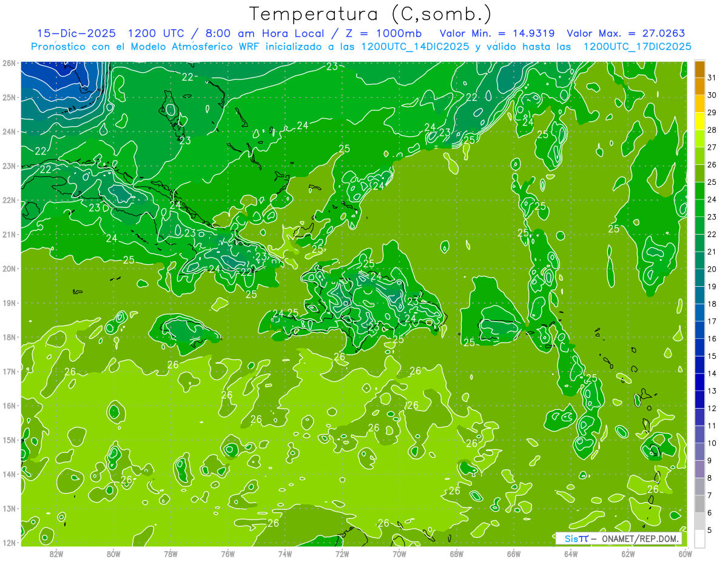Click the 22N latitude axis label
The width and height of the screenshot is (728, 562).
pyautogui.click(x=9, y=200)
